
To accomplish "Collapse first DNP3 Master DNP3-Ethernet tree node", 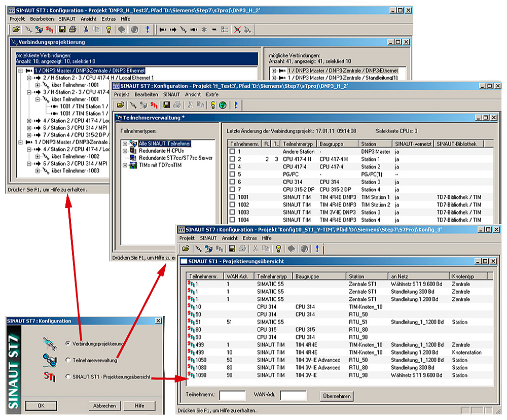I will click(x=21, y=71).
